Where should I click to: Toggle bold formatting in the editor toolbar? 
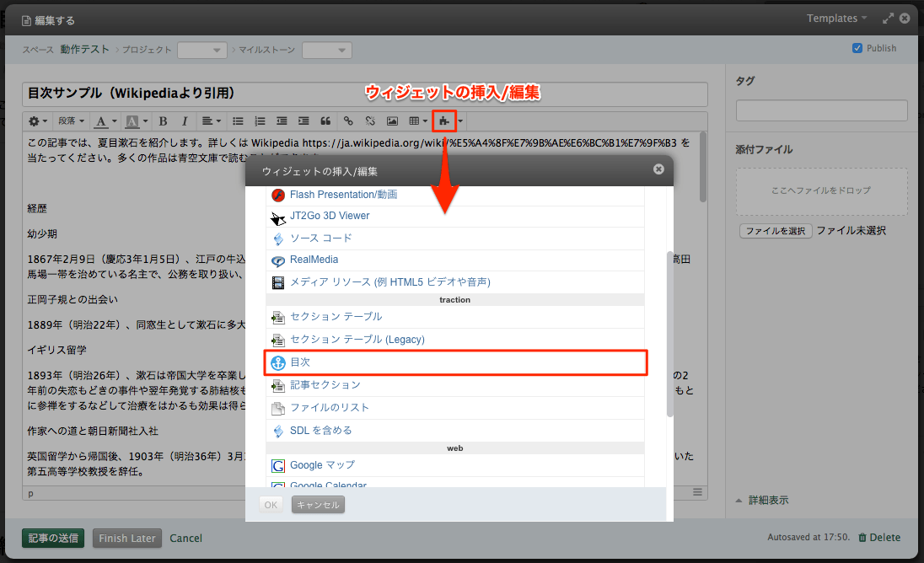[x=164, y=121]
